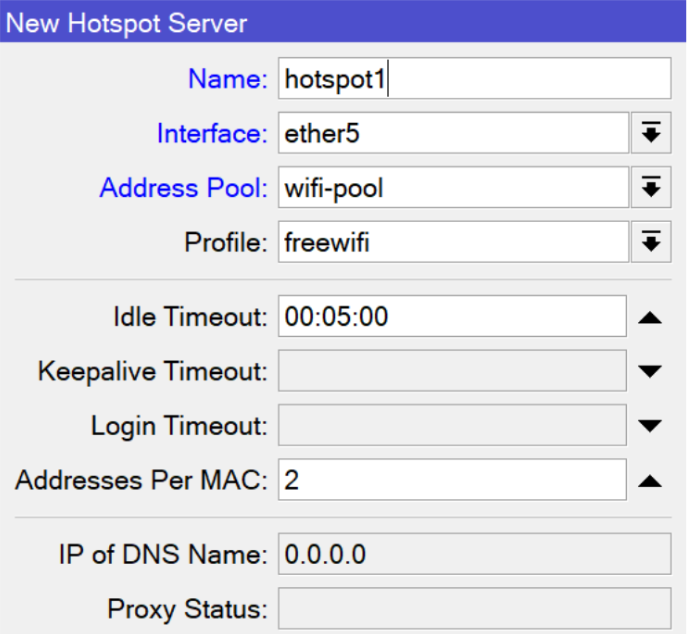Click the Keepalive Timeout label

(153, 371)
